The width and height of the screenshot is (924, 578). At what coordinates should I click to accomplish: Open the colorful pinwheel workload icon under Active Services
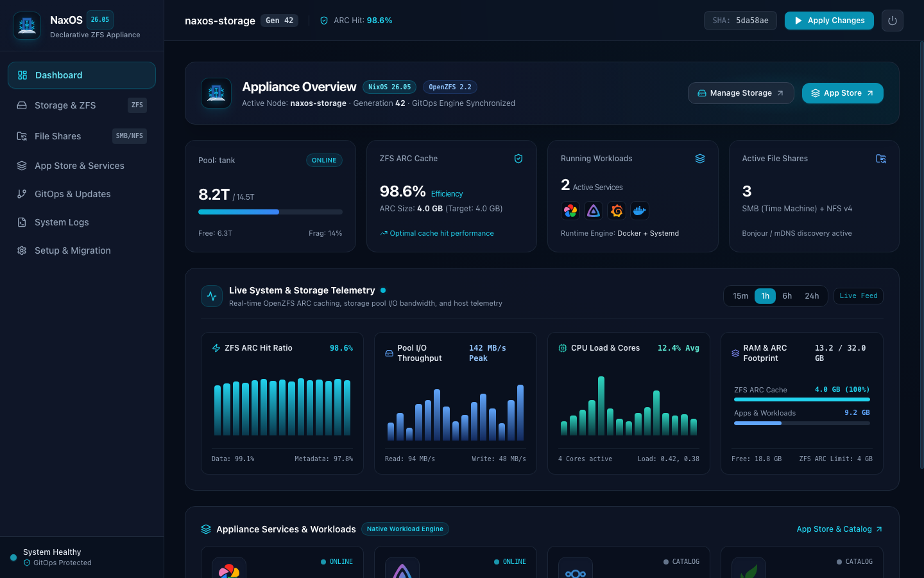pos(570,211)
